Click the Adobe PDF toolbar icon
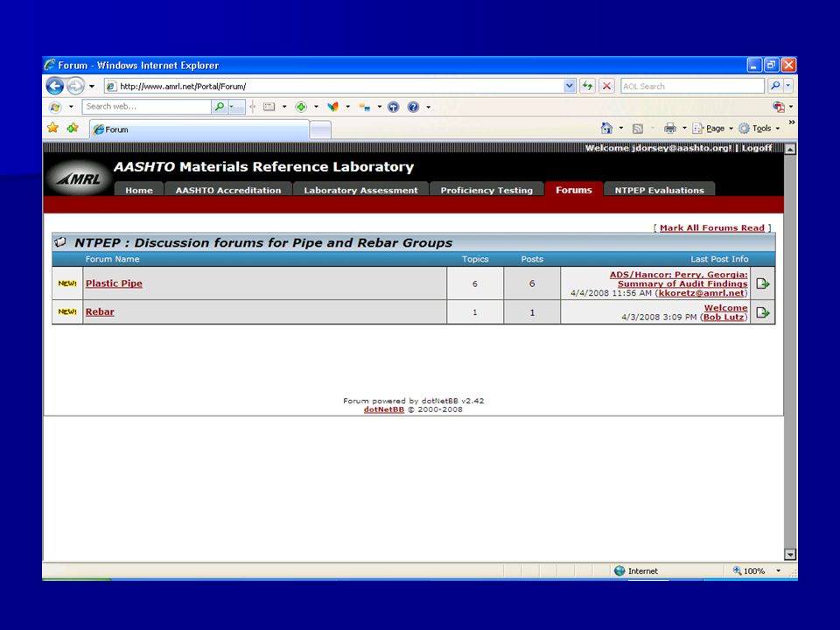Viewport: 840px width, 630px height. 779,107
